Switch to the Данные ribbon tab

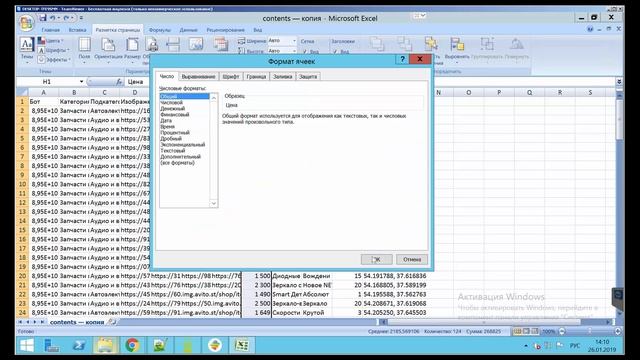(188, 30)
